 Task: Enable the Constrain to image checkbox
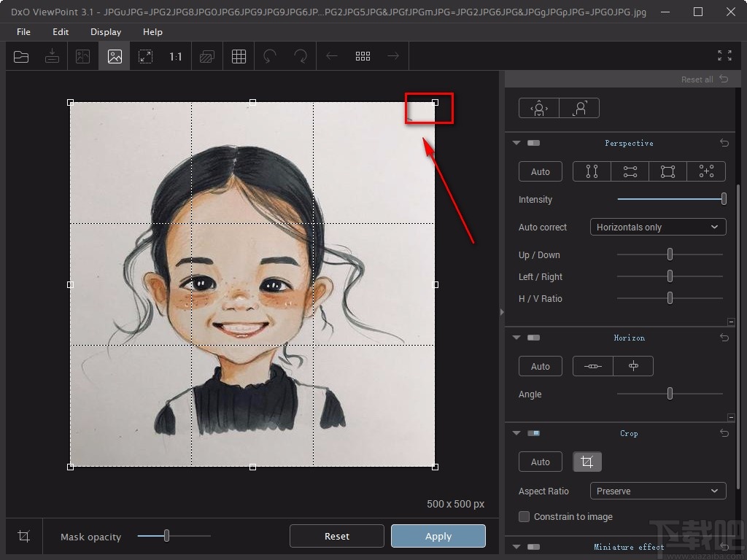(x=522, y=516)
